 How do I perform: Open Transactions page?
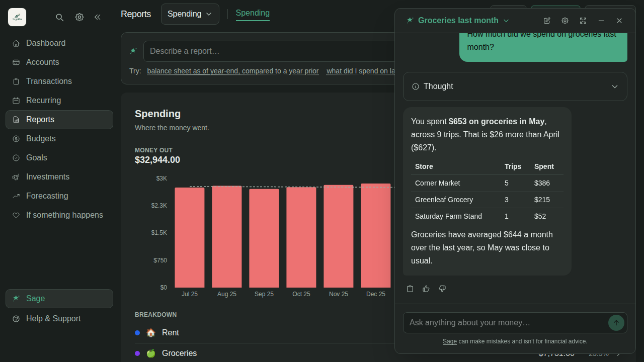tap(59, 81)
